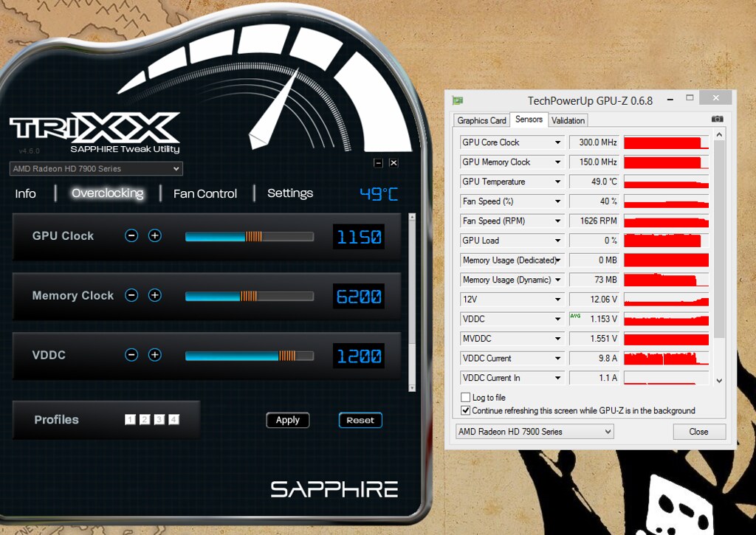This screenshot has width=756, height=535.
Task: Select overclocking profile 3
Action: tap(159, 420)
